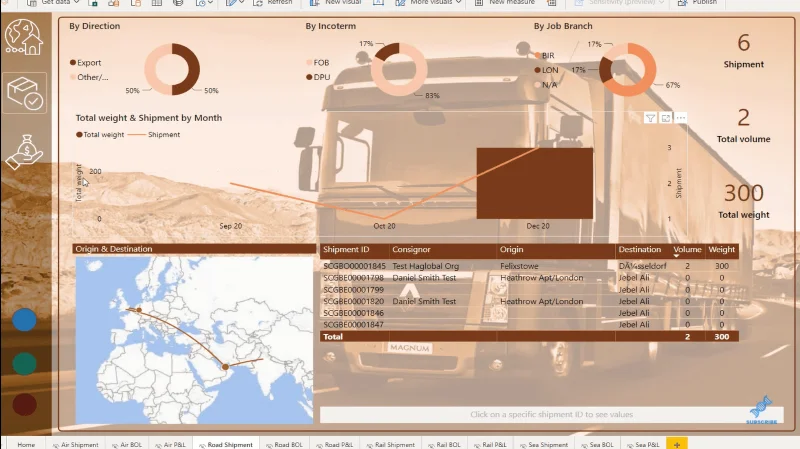Screen dimensions: 800x449
Task: Click the globe and house navigation icon
Action: click(x=23, y=37)
